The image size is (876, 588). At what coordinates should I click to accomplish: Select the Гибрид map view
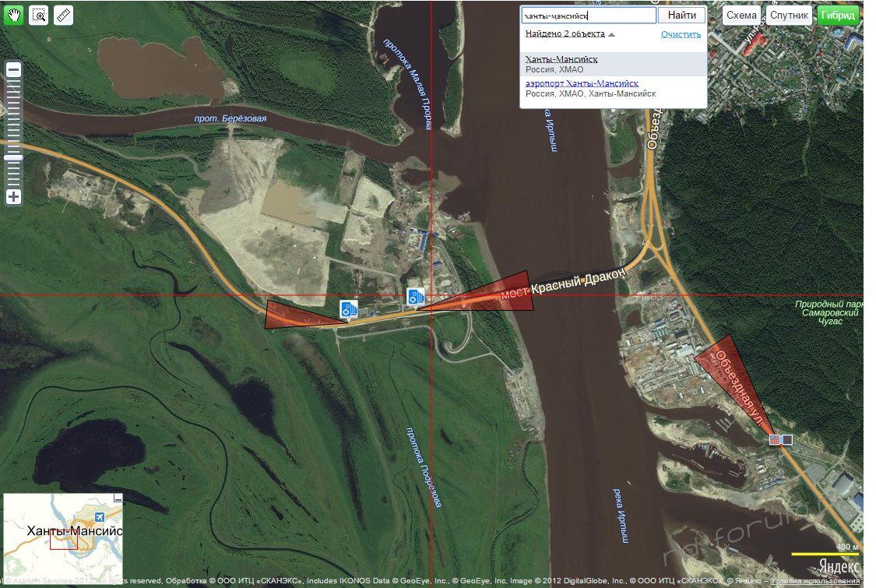point(837,15)
